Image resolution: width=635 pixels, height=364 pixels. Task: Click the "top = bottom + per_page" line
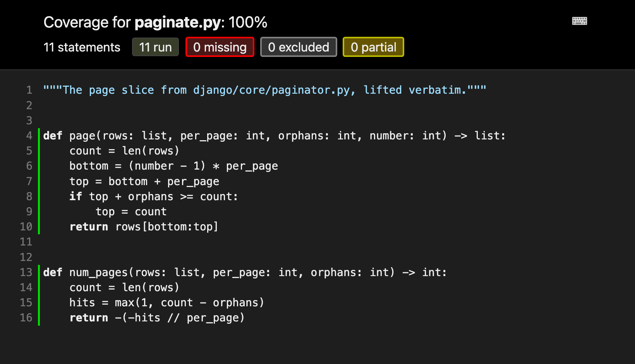click(144, 181)
